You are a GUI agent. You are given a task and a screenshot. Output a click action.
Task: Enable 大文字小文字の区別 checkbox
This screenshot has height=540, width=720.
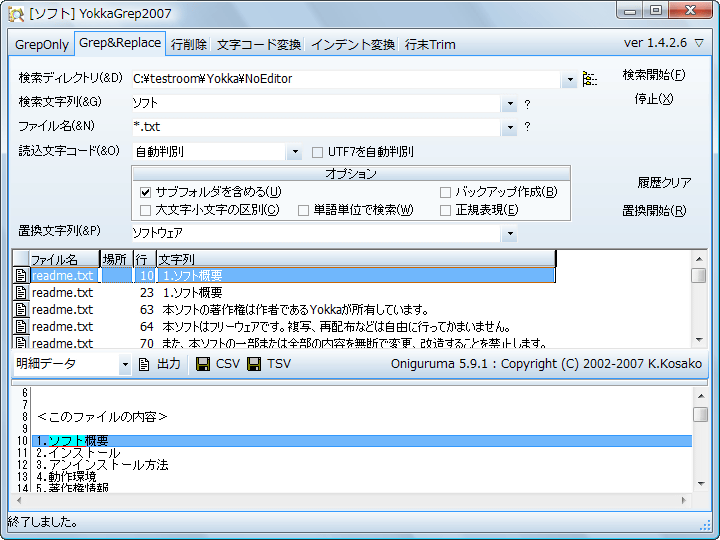pyautogui.click(x=146, y=210)
